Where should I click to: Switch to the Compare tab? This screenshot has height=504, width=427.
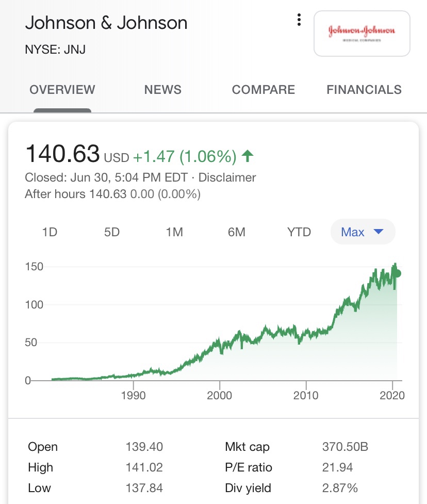[x=264, y=90]
